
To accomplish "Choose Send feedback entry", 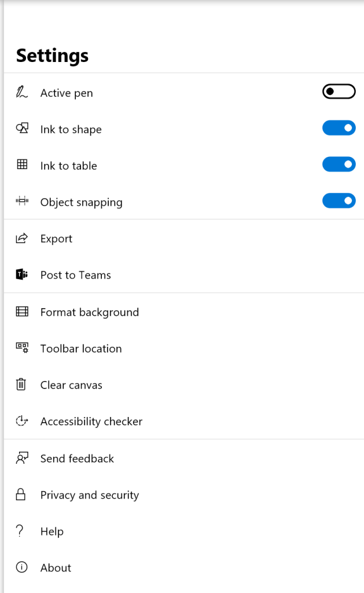I will coord(77,459).
